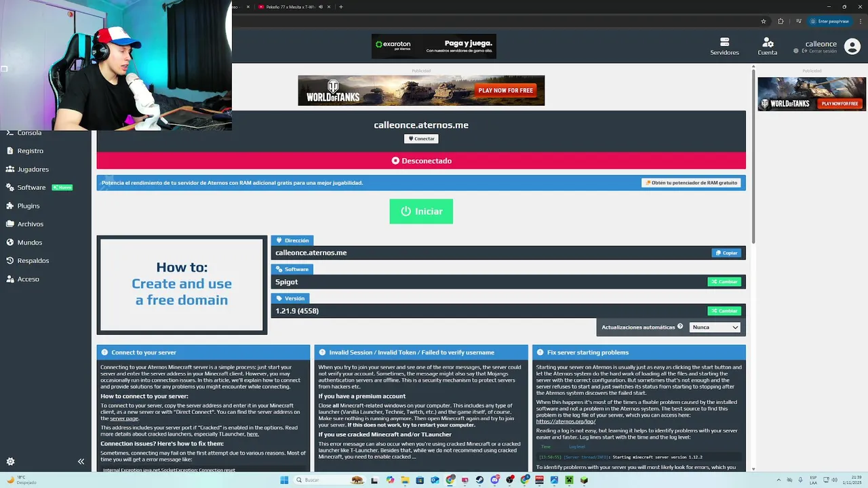Open File Explorer from the taskbar
868x488 pixels.
click(405, 480)
